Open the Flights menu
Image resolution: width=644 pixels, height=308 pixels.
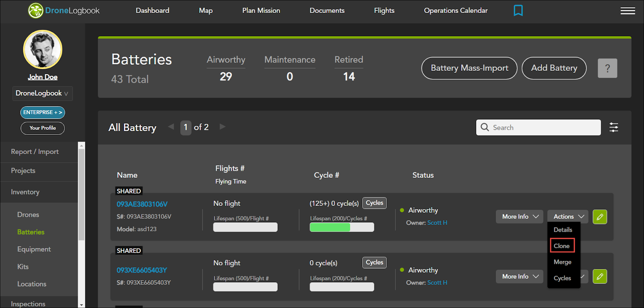click(x=384, y=10)
